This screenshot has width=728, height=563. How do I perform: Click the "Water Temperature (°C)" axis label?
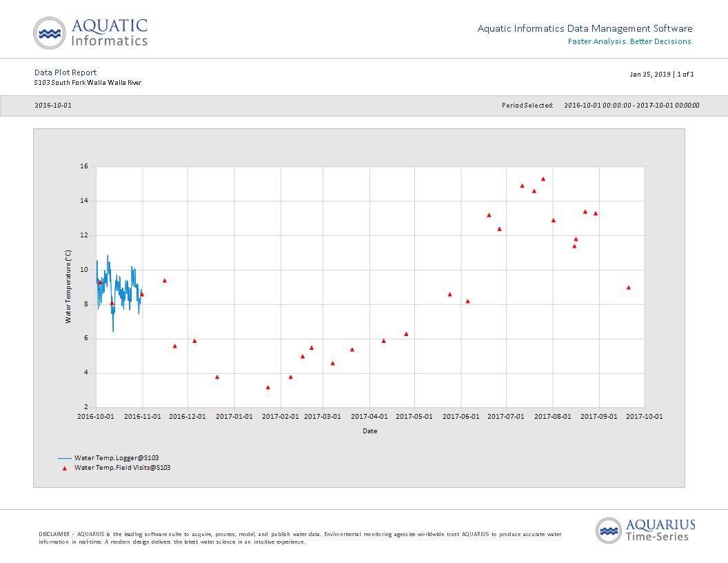tap(68, 286)
